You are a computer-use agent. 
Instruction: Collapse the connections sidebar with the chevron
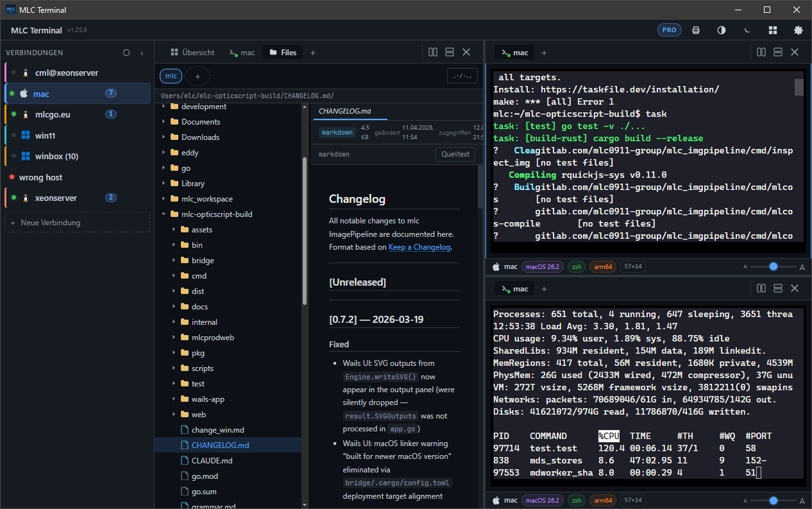tap(142, 53)
